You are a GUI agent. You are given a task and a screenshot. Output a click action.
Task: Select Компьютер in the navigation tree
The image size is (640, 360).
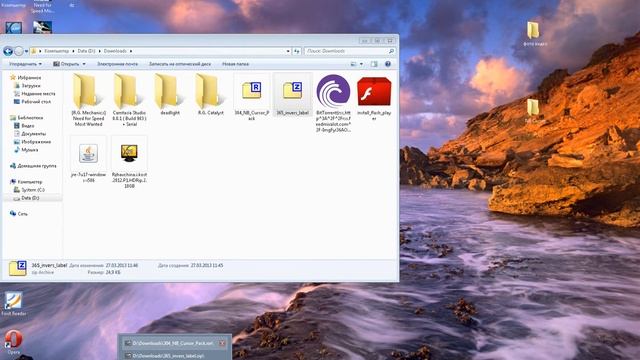pyautogui.click(x=27, y=182)
